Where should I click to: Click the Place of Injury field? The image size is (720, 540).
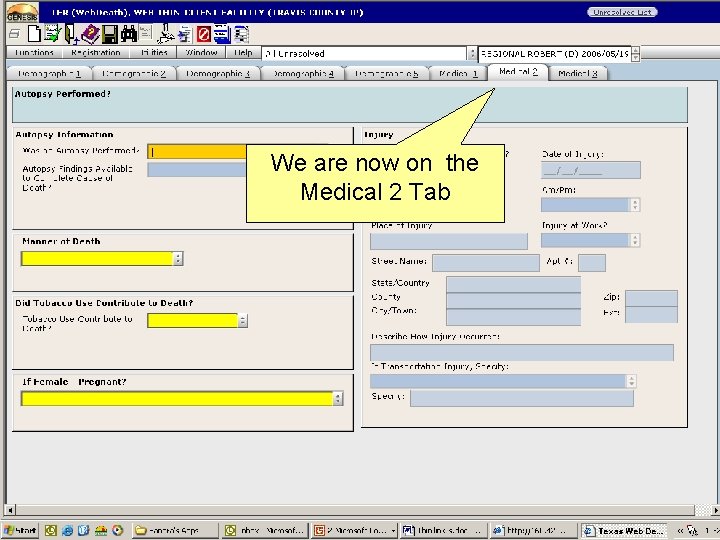coord(449,241)
